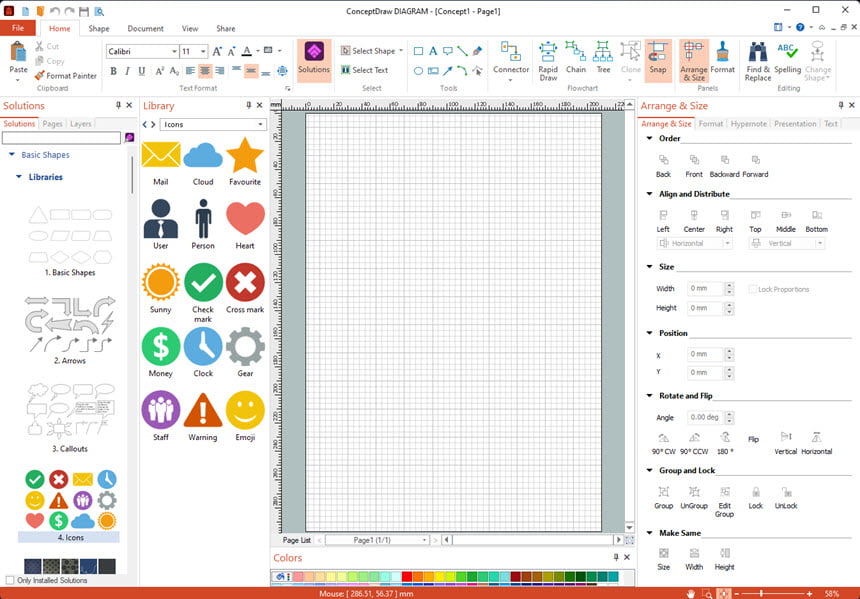Choose the Emoji smiley icon

pyautogui.click(x=245, y=417)
